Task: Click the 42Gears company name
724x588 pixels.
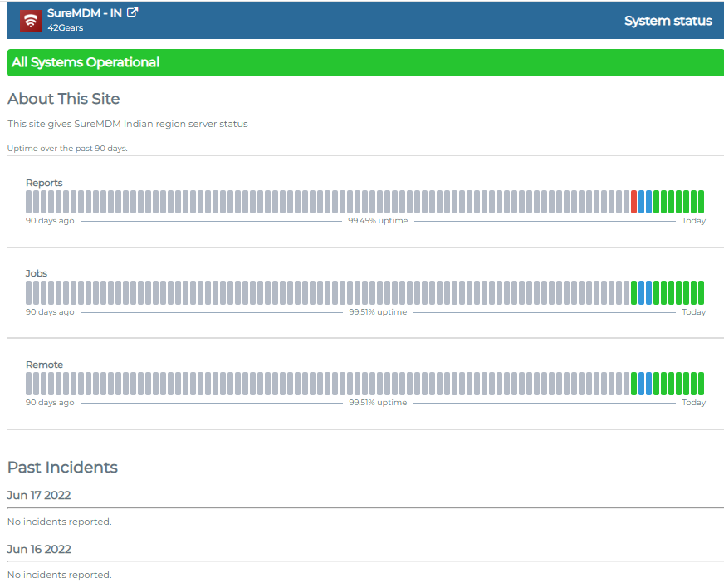Action: tap(65, 27)
